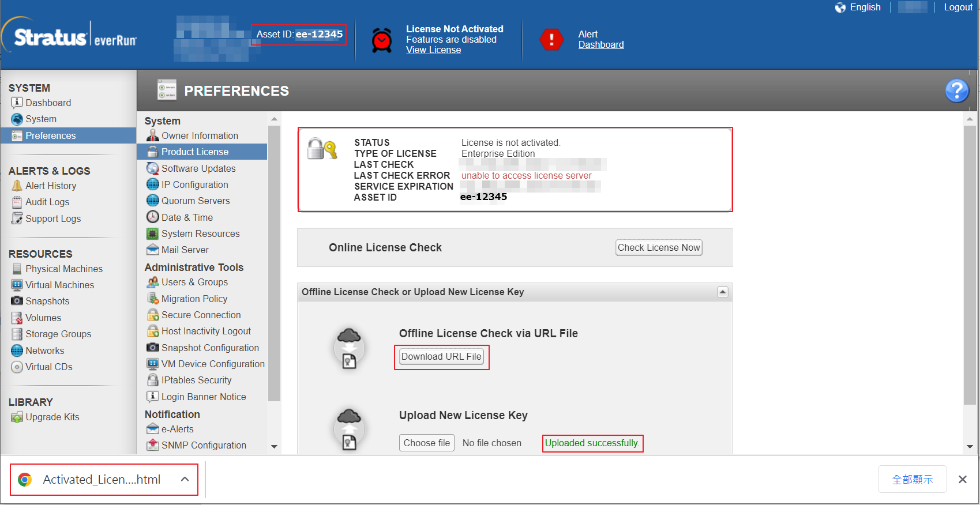Collapse the Offline License Check panel
This screenshot has height=505, width=980.
pos(722,292)
